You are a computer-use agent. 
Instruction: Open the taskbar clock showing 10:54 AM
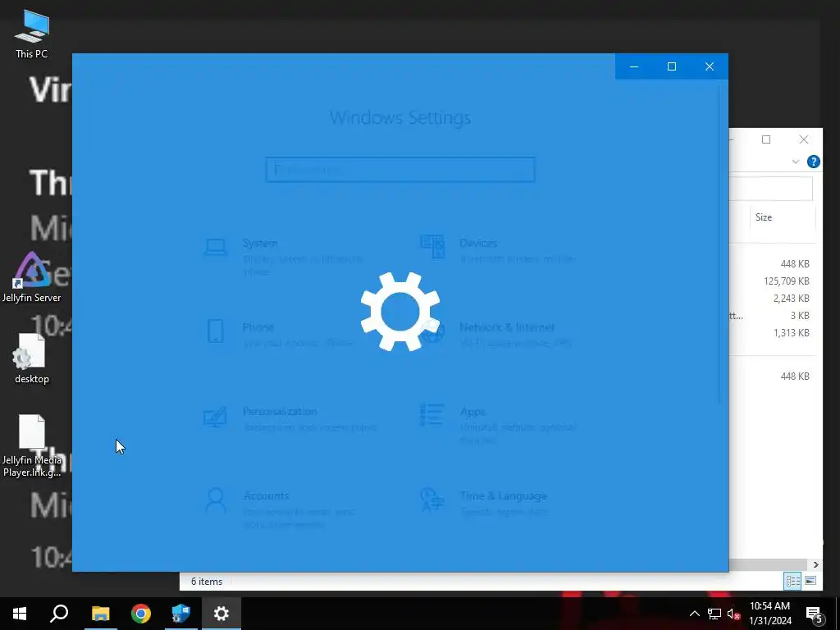pos(769,614)
